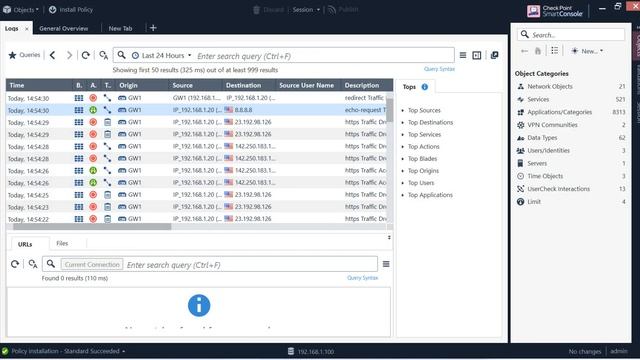The image size is (640, 360).
Task: Click the Discard button
Action: (268, 9)
